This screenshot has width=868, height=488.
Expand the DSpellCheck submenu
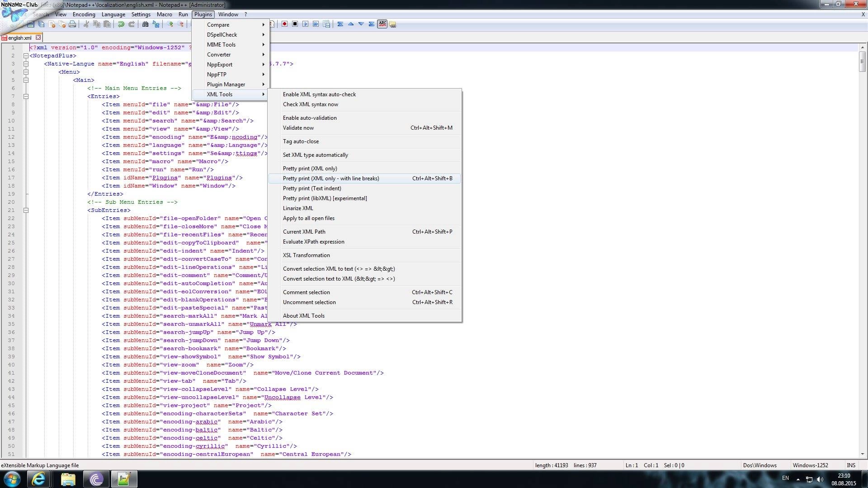click(231, 35)
